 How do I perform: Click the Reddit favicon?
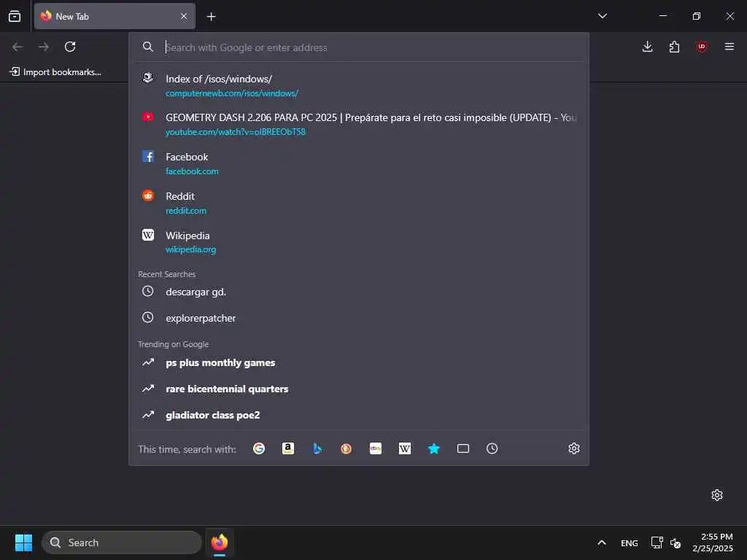click(148, 195)
